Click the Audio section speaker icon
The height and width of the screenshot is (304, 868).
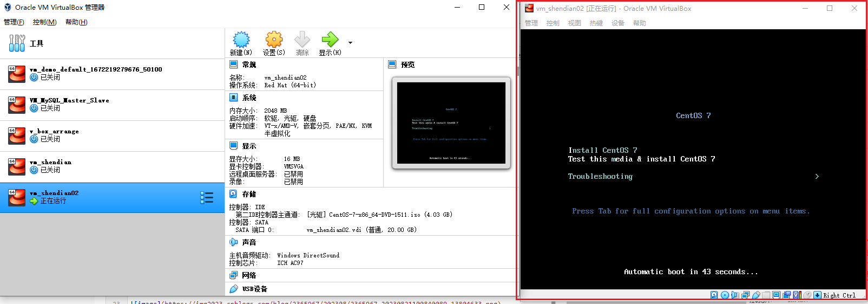pyautogui.click(x=233, y=242)
